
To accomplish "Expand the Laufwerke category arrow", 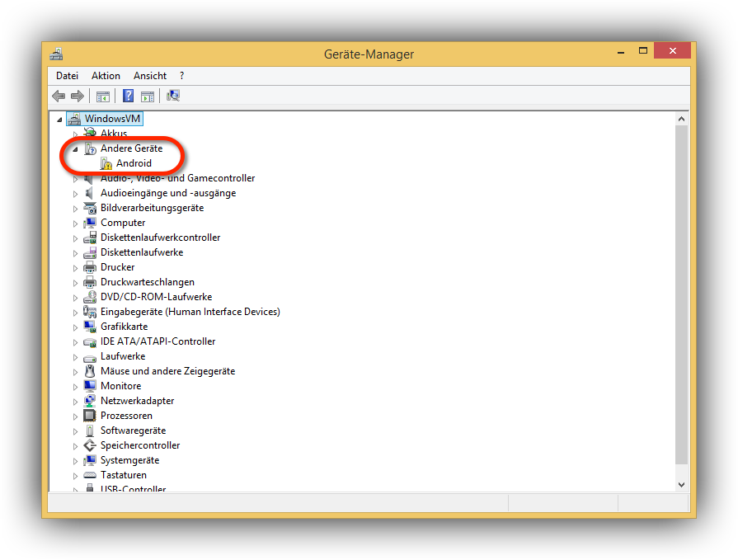I will pos(75,357).
